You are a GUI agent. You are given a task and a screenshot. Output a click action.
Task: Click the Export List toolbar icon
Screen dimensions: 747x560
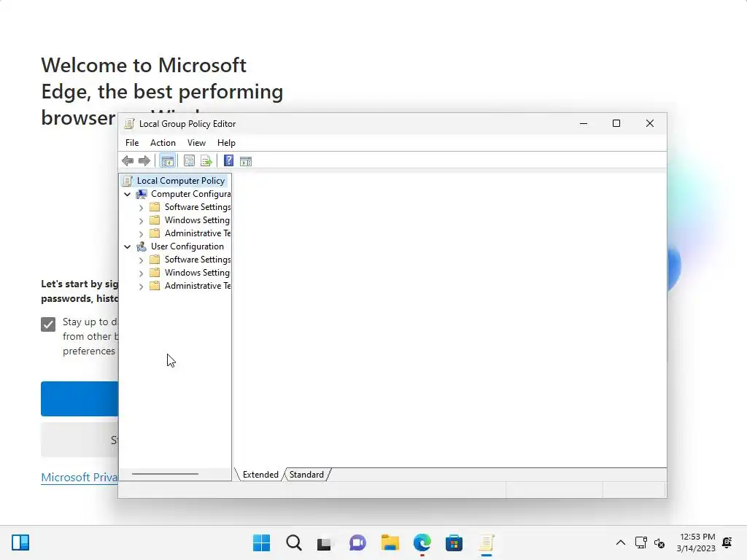pos(206,161)
